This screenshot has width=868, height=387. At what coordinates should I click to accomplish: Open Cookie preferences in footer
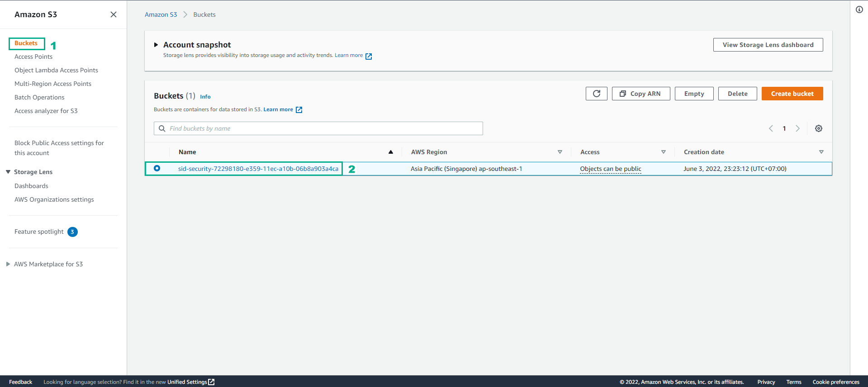point(835,382)
